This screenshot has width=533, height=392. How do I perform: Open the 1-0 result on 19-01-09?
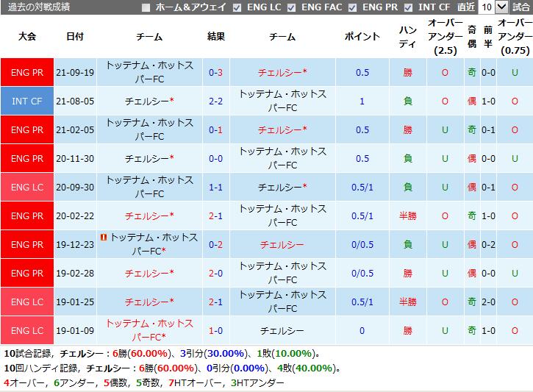pyautogui.click(x=215, y=330)
